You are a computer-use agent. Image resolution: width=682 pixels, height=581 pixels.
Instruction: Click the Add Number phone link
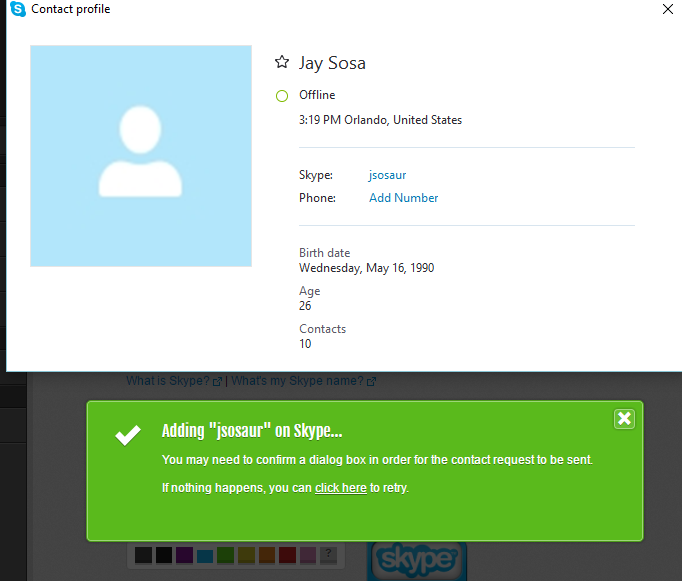[403, 198]
